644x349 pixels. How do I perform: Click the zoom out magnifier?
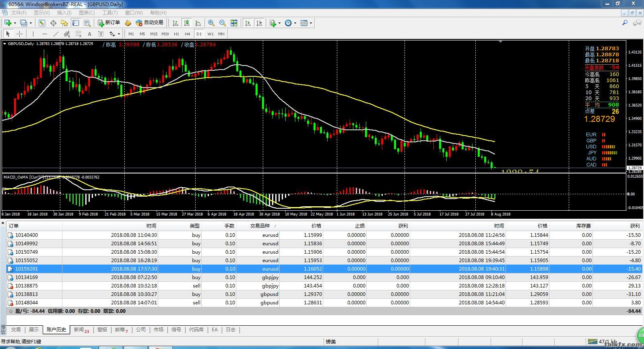223,23
